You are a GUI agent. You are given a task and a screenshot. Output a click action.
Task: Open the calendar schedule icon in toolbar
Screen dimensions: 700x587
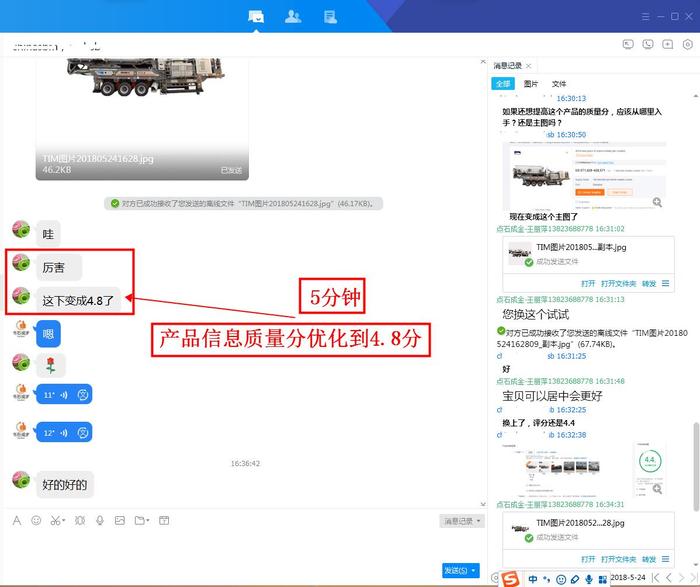coord(164,520)
